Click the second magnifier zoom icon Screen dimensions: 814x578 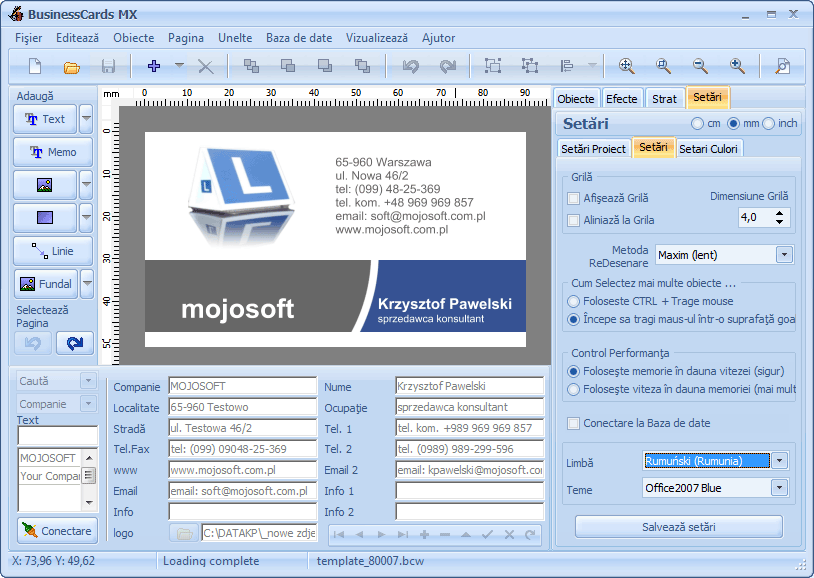[663, 66]
